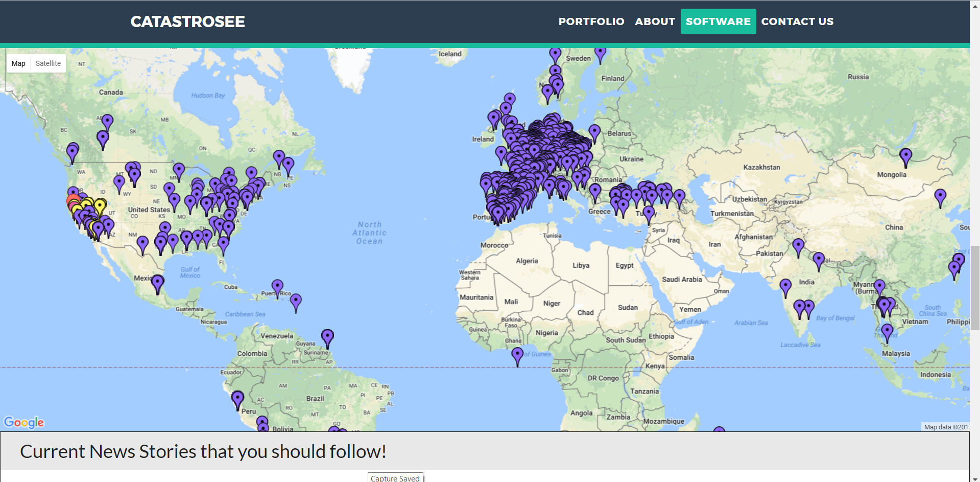Viewport: 980px width, 482px height.
Task: Switch to the Map view tab
Action: click(x=18, y=63)
